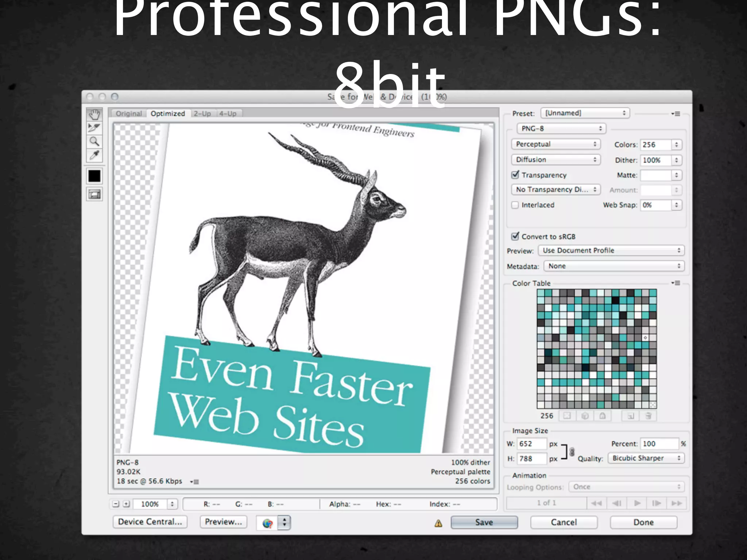
Task: Click the image Height field showing 788
Action: [x=533, y=459]
